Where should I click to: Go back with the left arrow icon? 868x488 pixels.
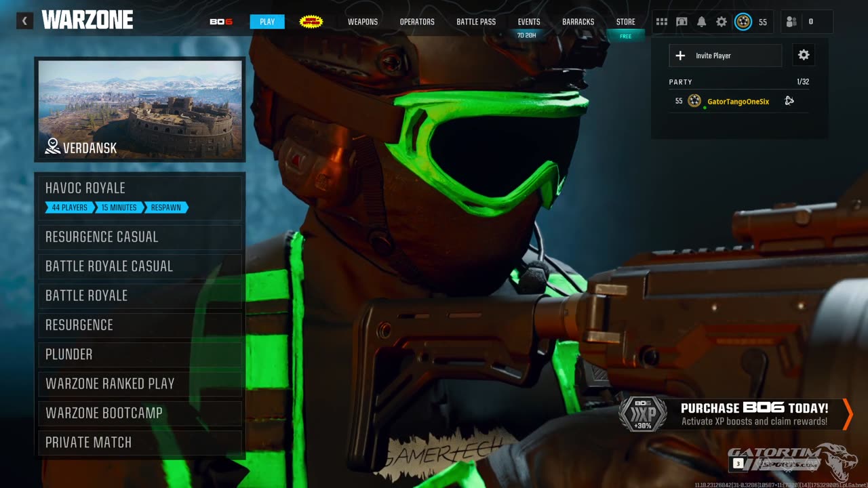[x=24, y=21]
